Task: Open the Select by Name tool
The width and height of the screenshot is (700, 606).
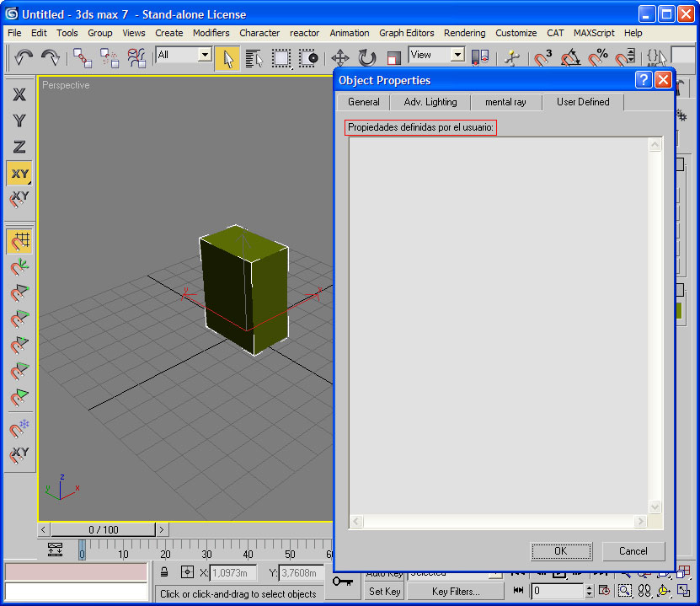Action: click(x=254, y=58)
